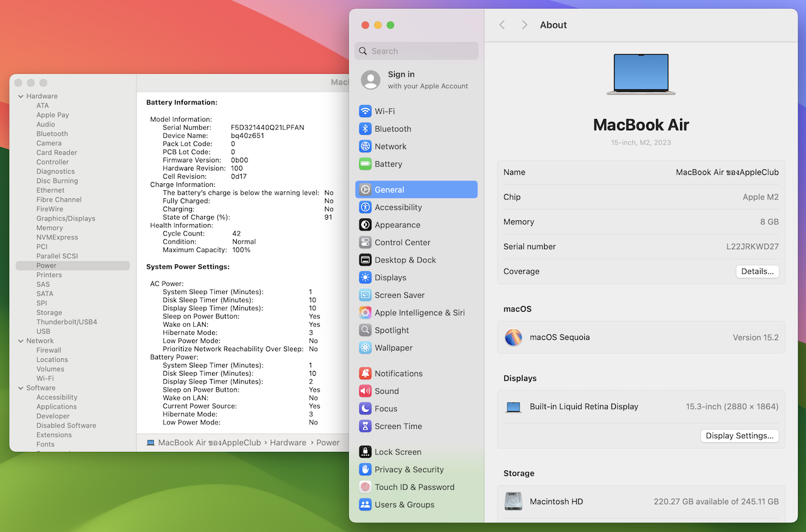Select Extensions under Software section
Screen dimensions: 806x532
point(54,435)
